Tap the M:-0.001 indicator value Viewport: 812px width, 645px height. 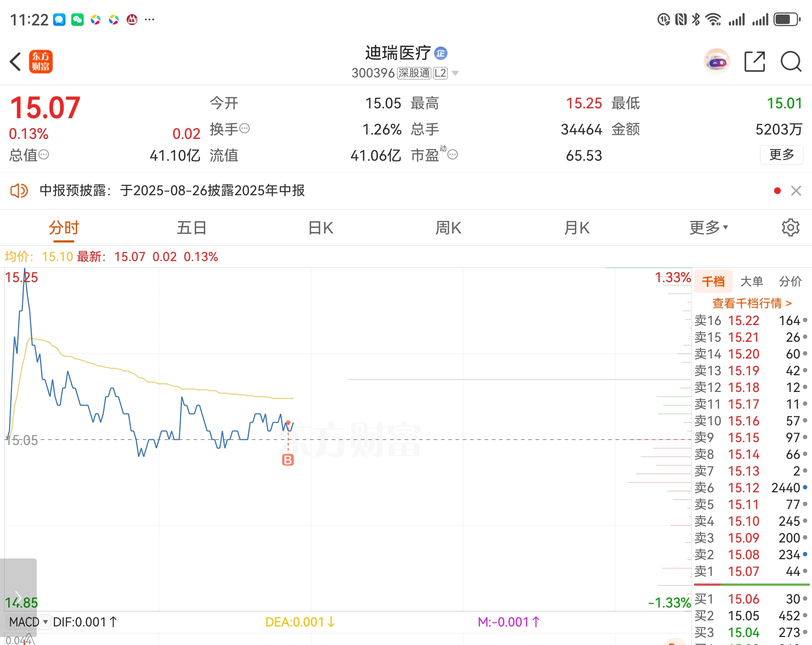coord(509,622)
